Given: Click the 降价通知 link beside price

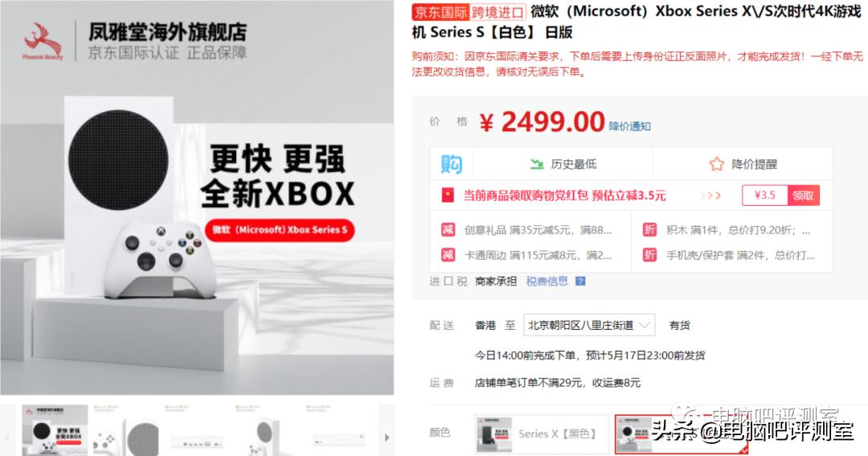Looking at the screenshot, I should point(629,126).
